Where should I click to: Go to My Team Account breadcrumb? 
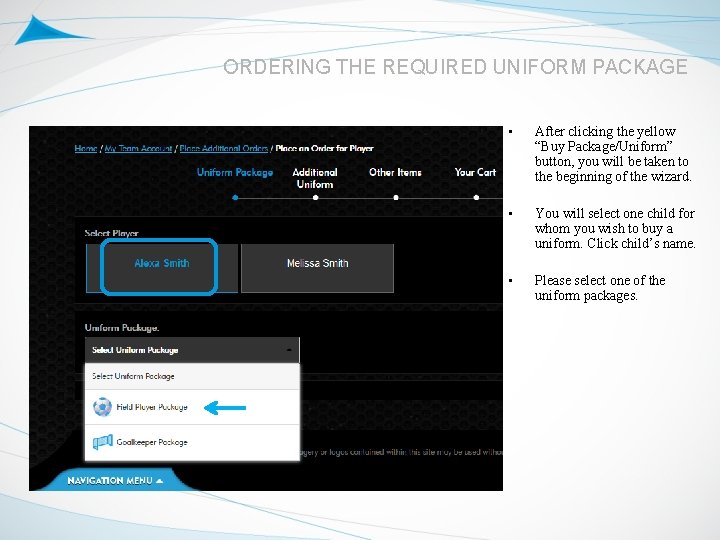138,148
